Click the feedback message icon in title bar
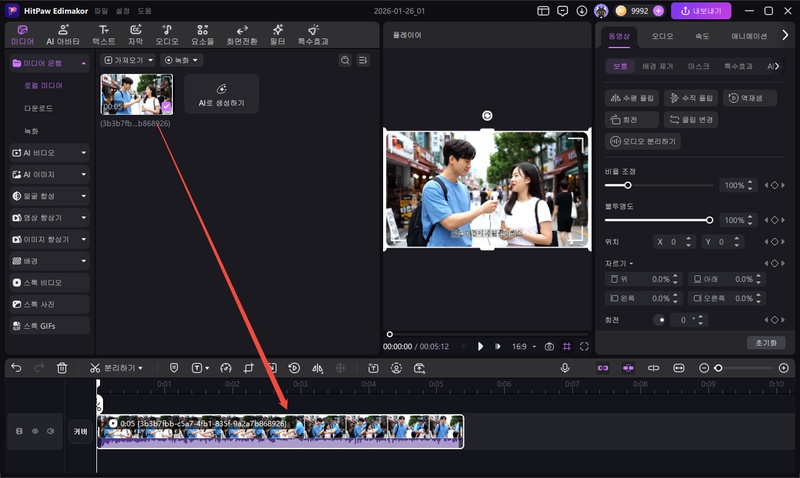 click(562, 11)
